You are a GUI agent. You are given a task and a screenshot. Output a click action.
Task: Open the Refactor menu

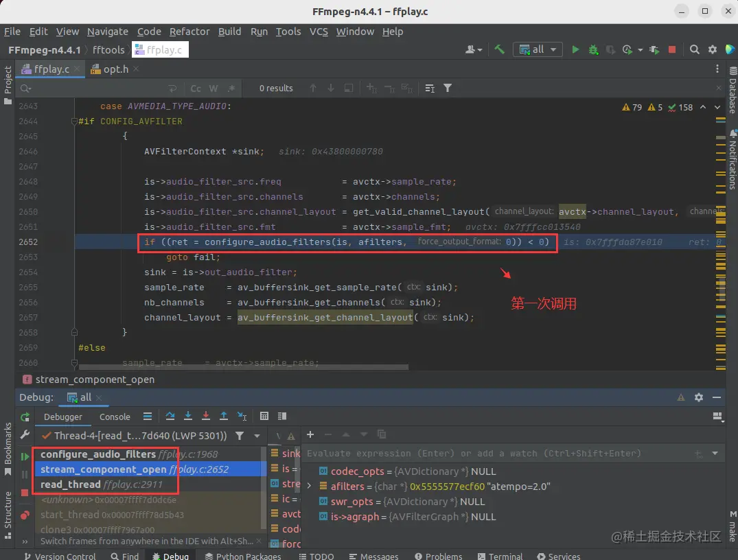[x=189, y=32]
